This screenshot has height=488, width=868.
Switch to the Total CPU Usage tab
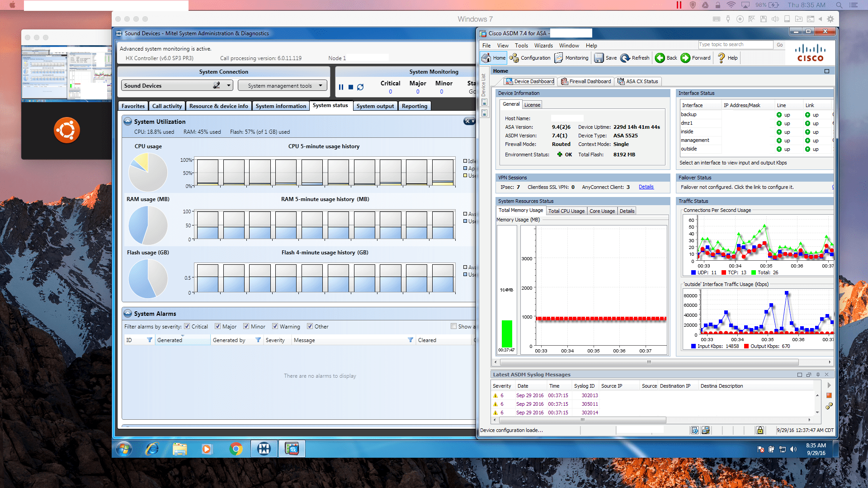[x=566, y=211]
